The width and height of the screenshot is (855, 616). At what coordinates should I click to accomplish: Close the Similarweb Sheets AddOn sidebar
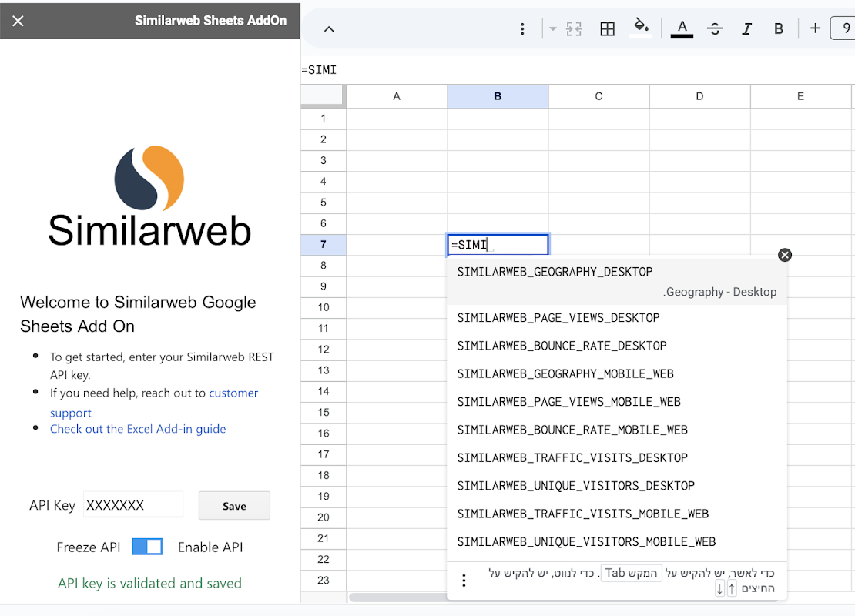pos(18,21)
